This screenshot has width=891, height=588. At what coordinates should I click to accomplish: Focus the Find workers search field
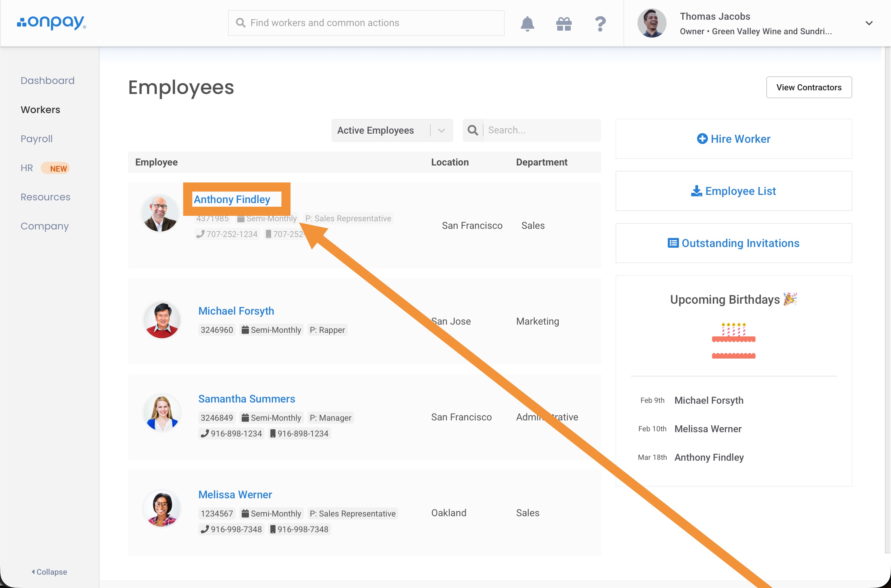366,23
